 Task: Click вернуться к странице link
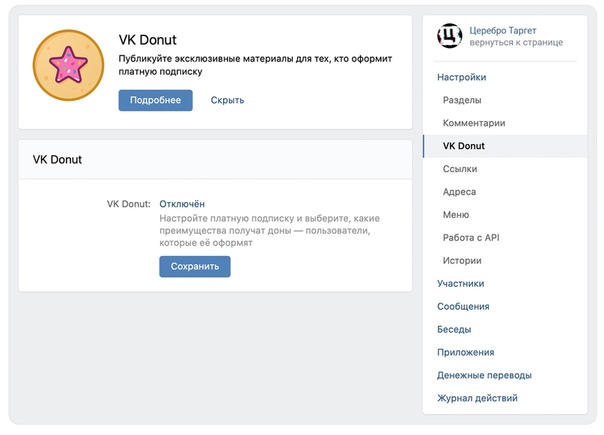516,42
